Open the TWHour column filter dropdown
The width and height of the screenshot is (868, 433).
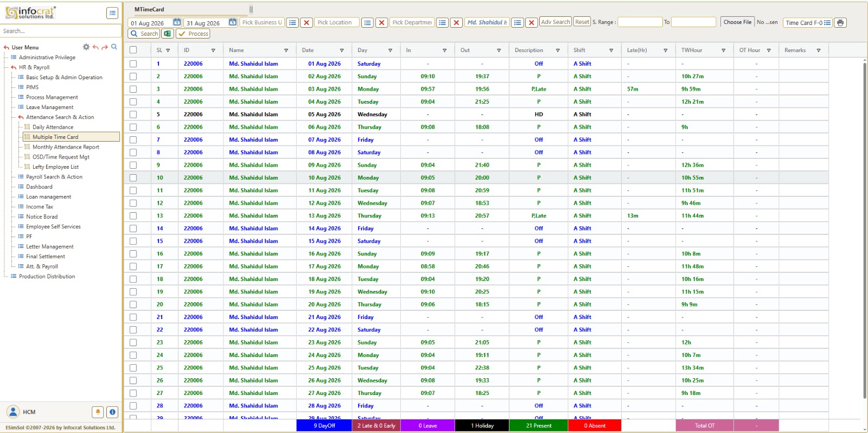point(723,50)
